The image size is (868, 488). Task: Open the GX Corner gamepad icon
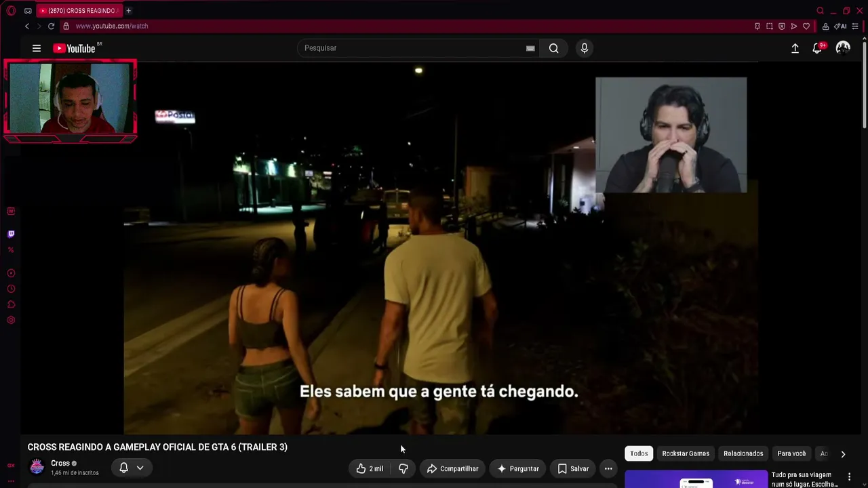(x=28, y=11)
